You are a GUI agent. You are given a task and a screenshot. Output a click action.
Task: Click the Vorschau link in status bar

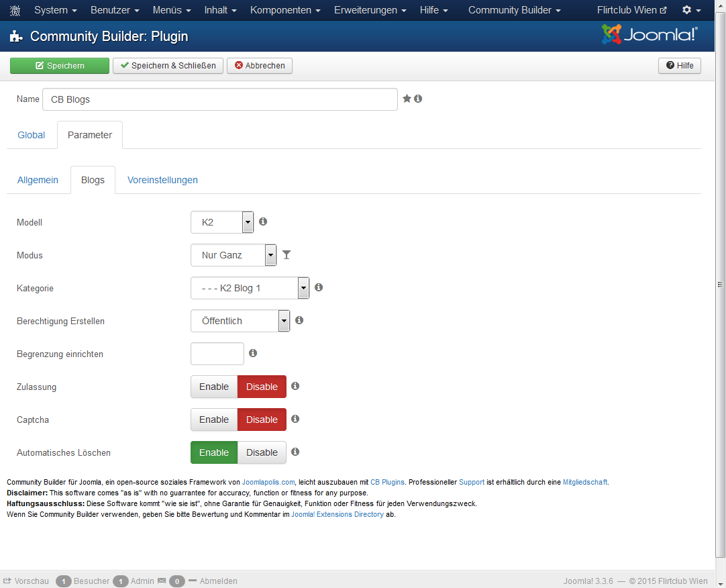pos(26,581)
